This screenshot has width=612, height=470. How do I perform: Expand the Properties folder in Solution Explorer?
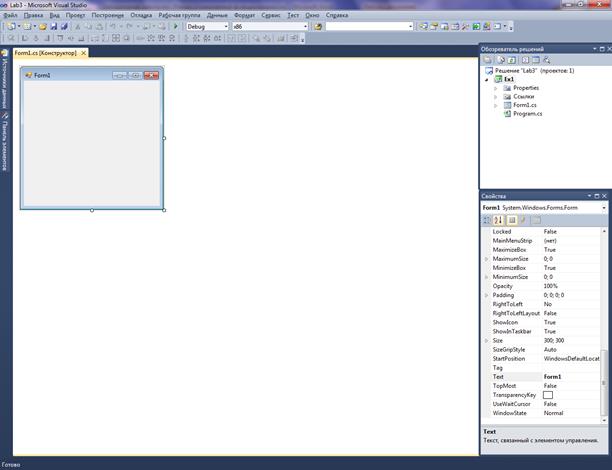pyautogui.click(x=496, y=88)
